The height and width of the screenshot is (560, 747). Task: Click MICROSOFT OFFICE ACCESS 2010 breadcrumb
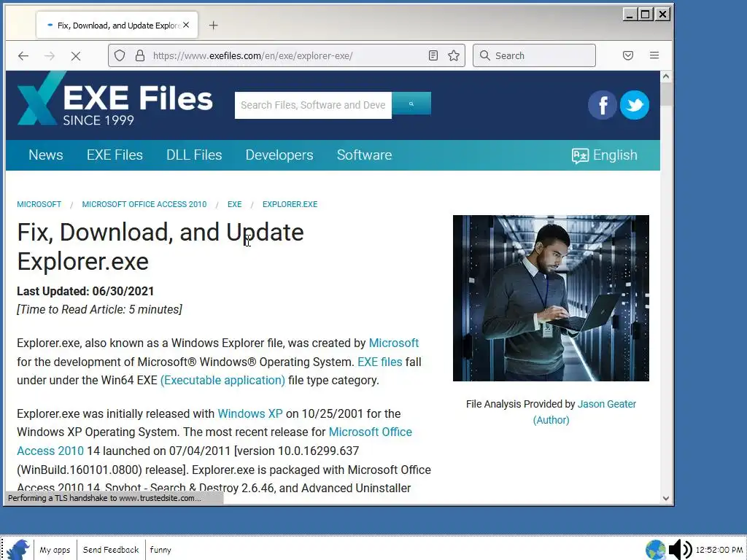(x=144, y=204)
